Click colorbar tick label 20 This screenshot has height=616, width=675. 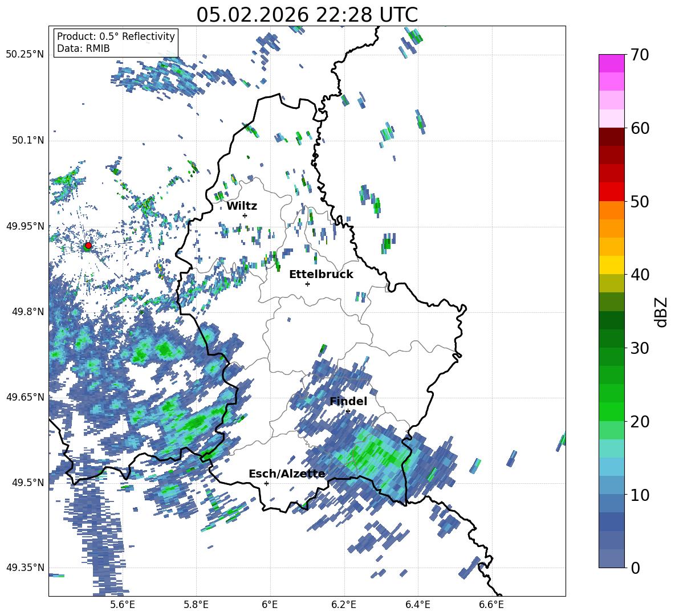[x=640, y=422]
